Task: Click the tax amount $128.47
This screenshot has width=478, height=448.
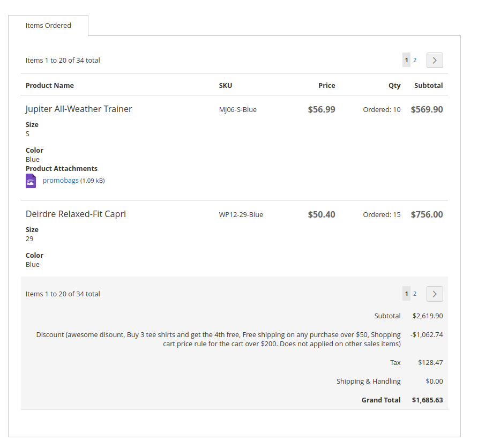Action: point(430,362)
